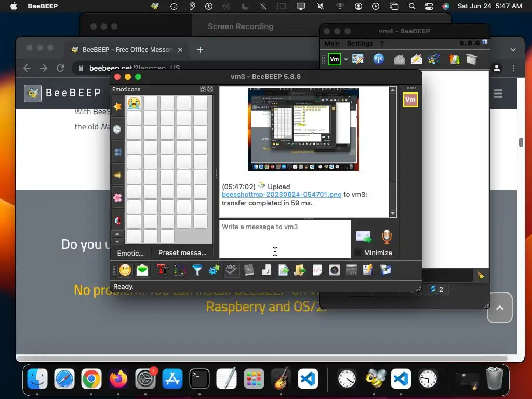Switch to the Emotic... tab
This screenshot has width=532, height=399.
tap(130, 253)
